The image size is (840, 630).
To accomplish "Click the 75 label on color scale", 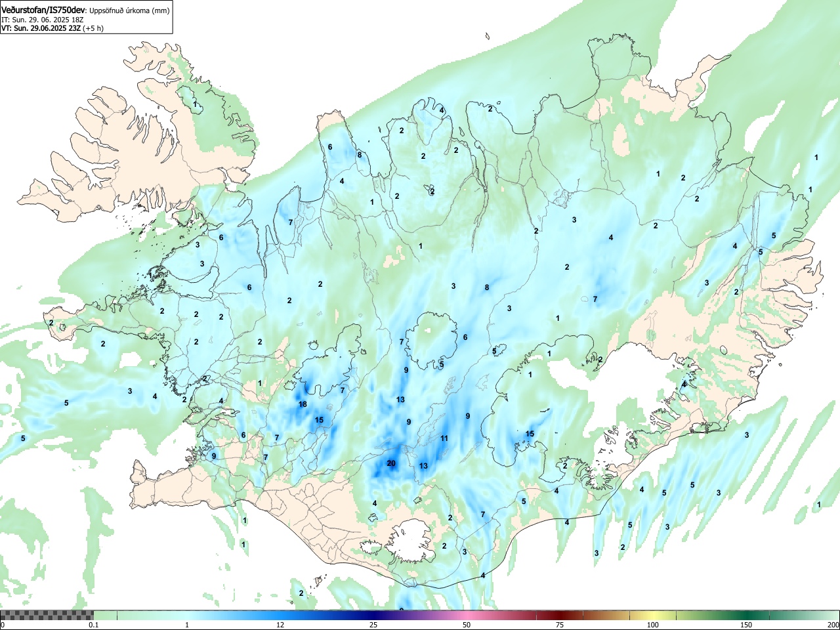I will point(560,625).
